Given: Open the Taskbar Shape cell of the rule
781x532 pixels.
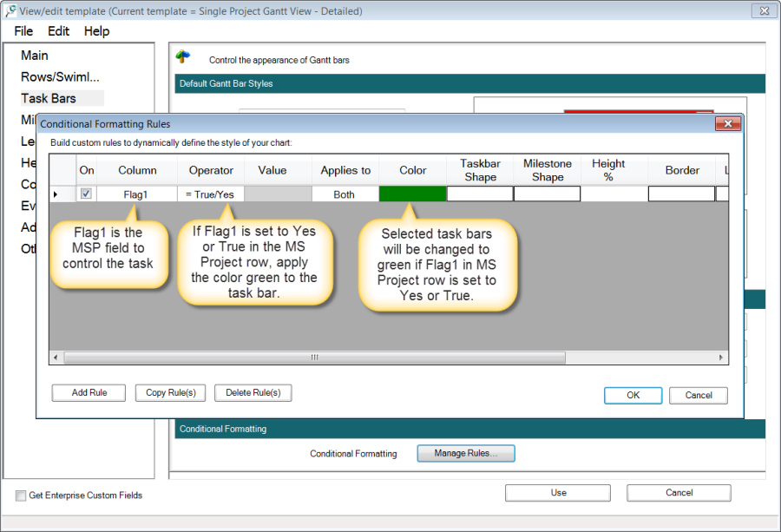Looking at the screenshot, I should point(480,194).
